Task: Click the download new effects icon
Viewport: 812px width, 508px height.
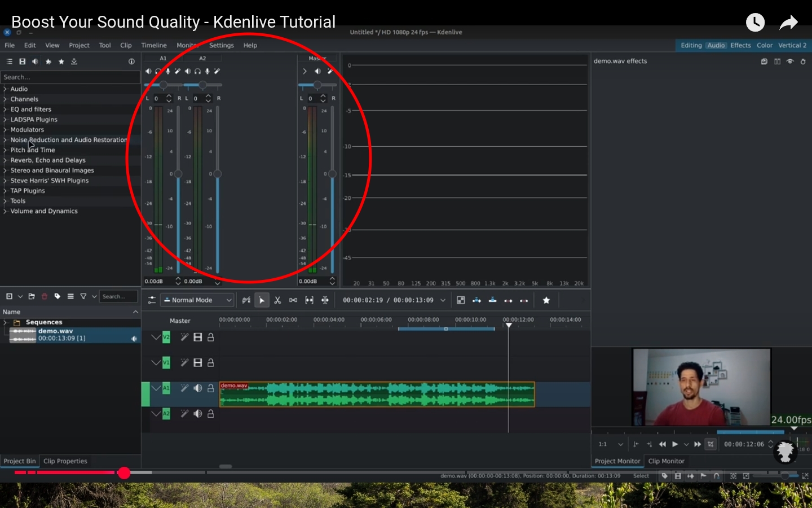Action: [74, 62]
